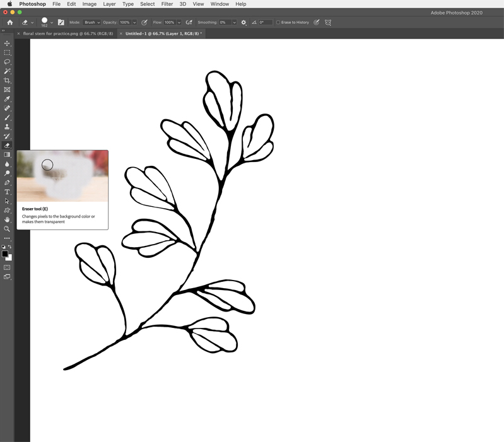The height and width of the screenshot is (442, 504).
Task: Select the Zoom tool
Action: click(x=7, y=229)
